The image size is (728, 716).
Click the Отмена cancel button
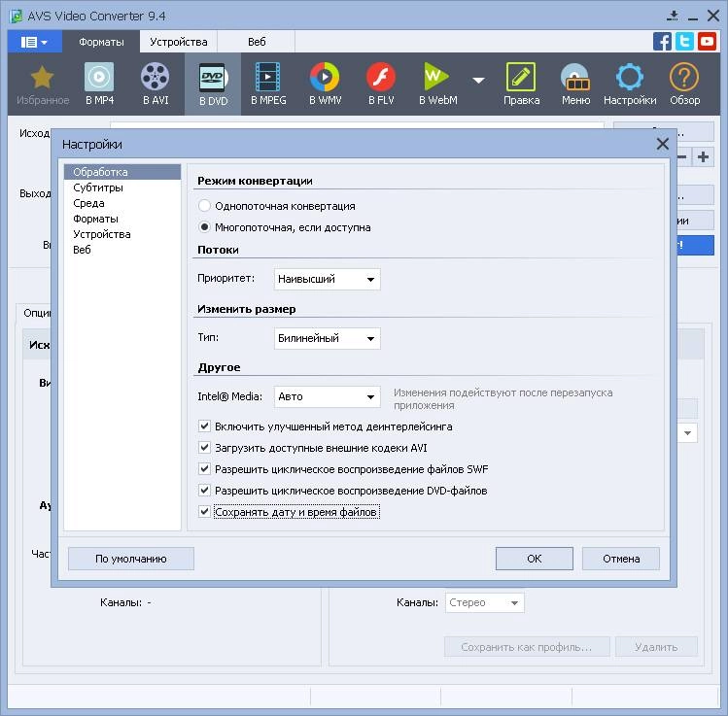[x=621, y=559]
